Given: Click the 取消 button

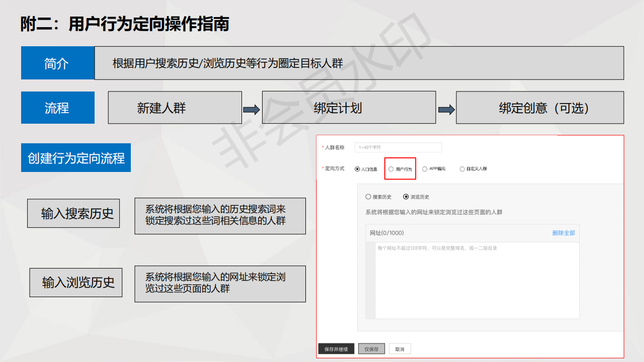Looking at the screenshot, I should [x=400, y=349].
